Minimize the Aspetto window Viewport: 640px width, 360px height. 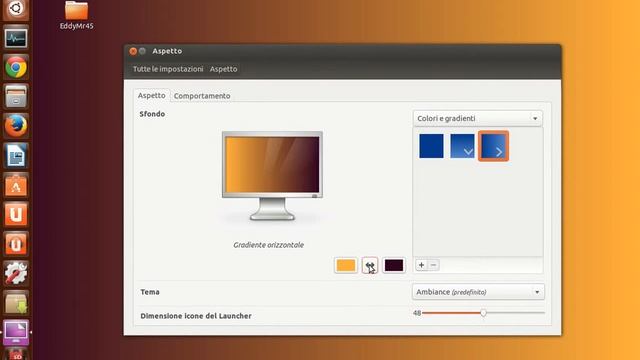(x=142, y=51)
